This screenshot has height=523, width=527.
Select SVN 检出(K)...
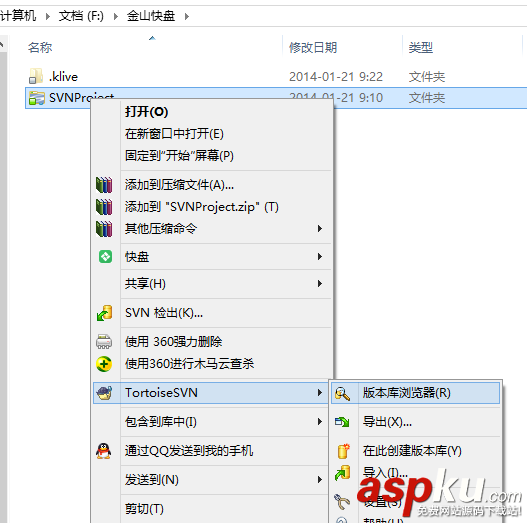click(164, 313)
